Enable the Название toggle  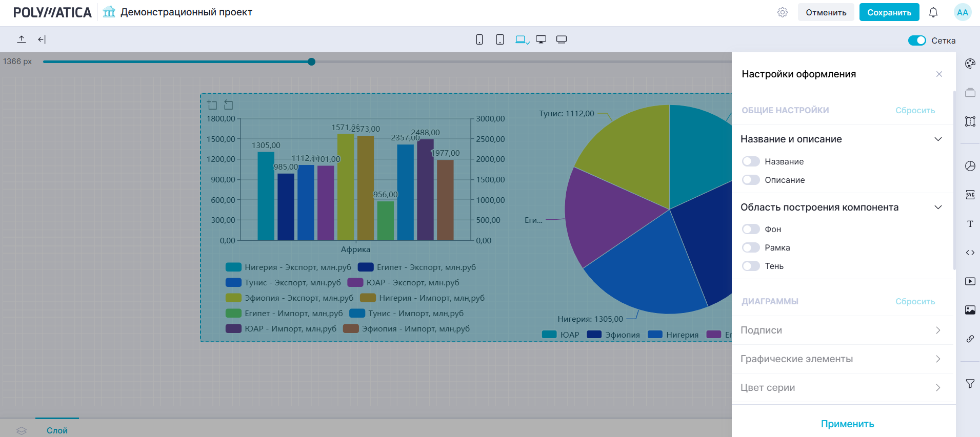751,161
